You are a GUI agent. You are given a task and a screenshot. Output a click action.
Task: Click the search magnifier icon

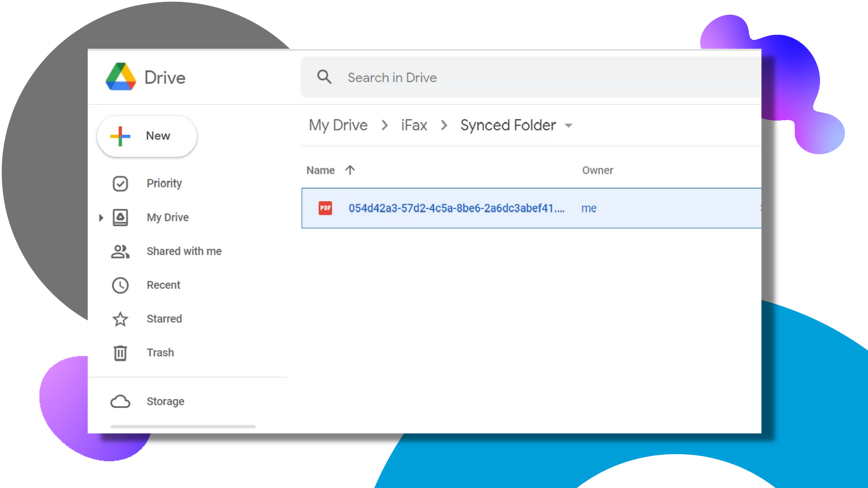pyautogui.click(x=324, y=77)
